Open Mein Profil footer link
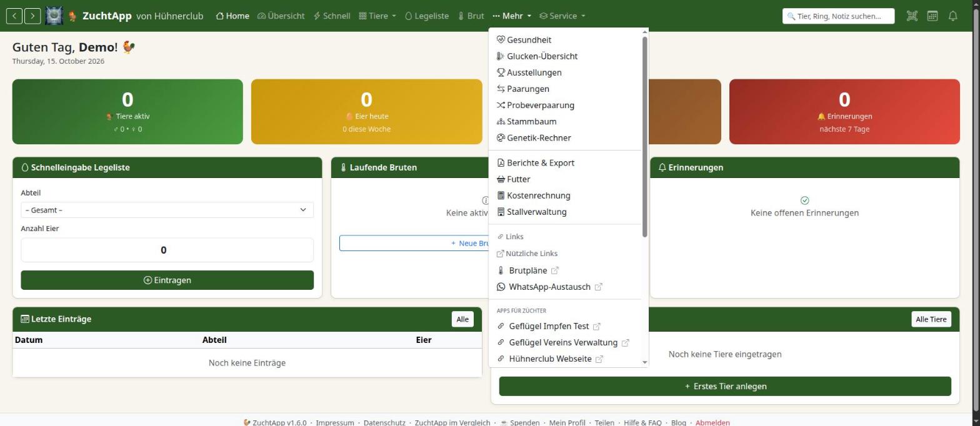980x426 pixels. coord(567,423)
